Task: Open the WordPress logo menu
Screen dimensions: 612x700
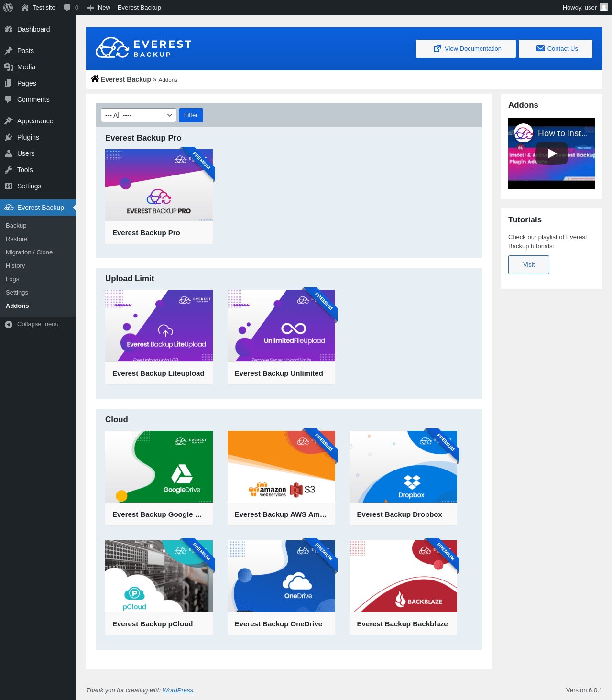Action: (8, 8)
